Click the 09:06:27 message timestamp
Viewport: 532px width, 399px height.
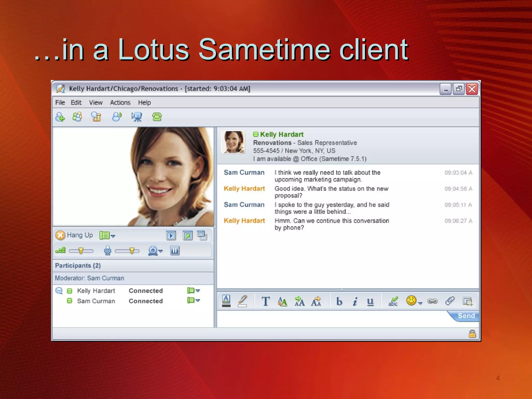(458, 221)
